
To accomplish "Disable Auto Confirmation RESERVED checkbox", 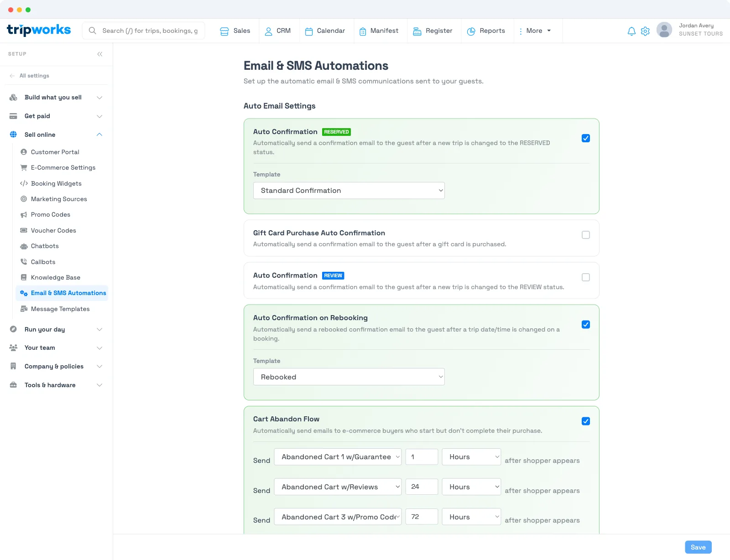I will click(586, 138).
